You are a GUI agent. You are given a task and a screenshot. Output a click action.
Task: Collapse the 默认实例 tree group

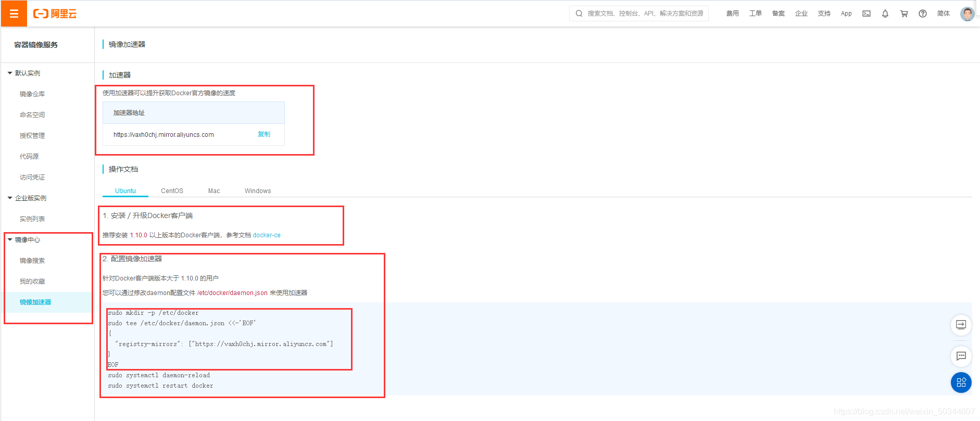click(x=10, y=73)
